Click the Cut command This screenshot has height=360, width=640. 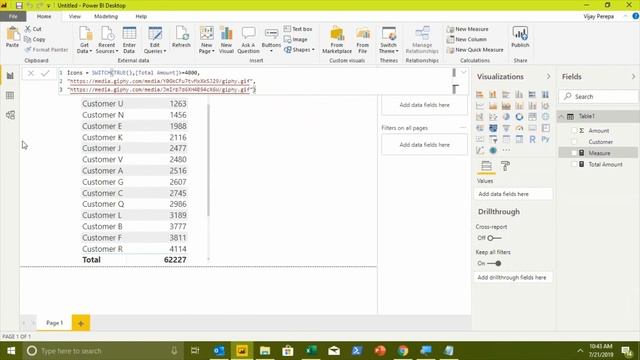[x=33, y=29]
